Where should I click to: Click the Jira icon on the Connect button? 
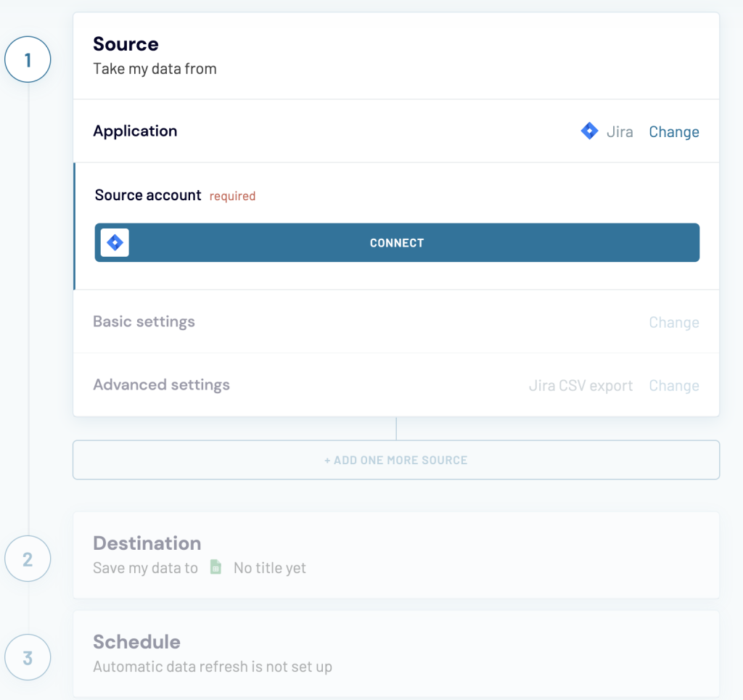(114, 242)
